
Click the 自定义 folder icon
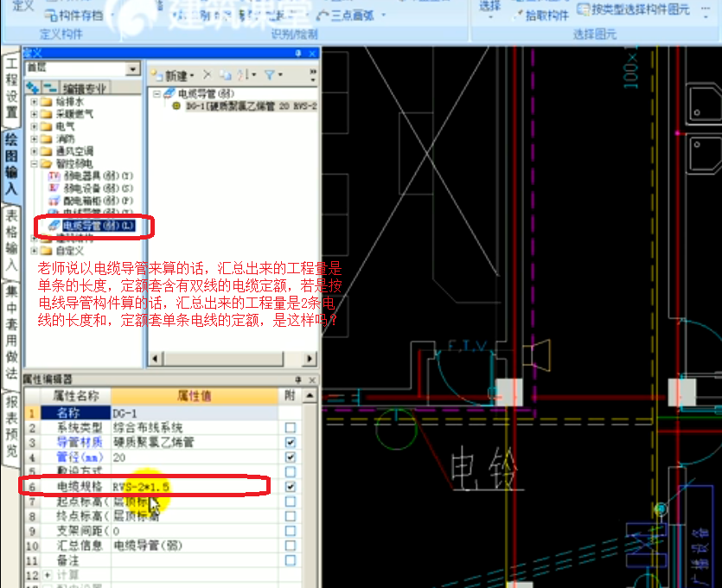[46, 251]
